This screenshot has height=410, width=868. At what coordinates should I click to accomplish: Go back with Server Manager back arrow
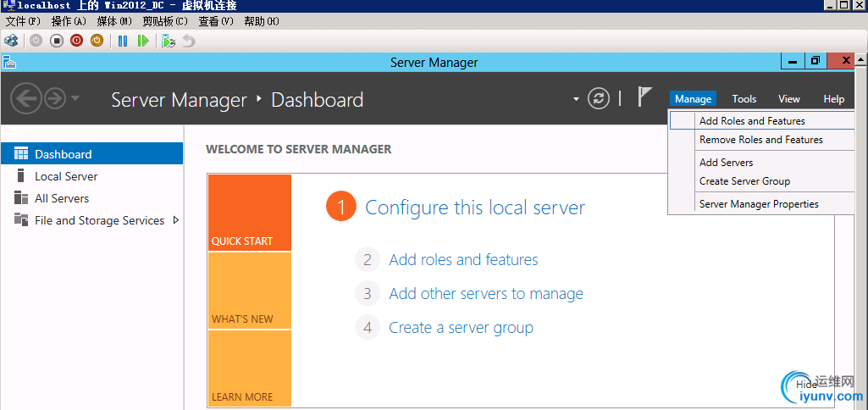click(26, 98)
